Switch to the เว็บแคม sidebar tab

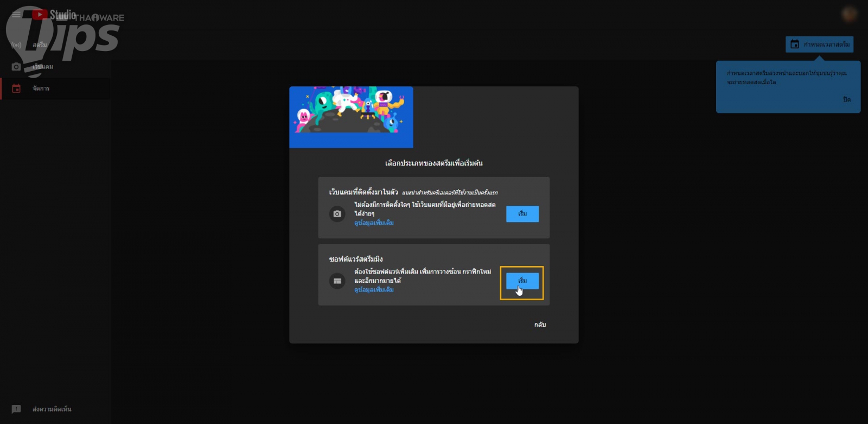coord(43,67)
